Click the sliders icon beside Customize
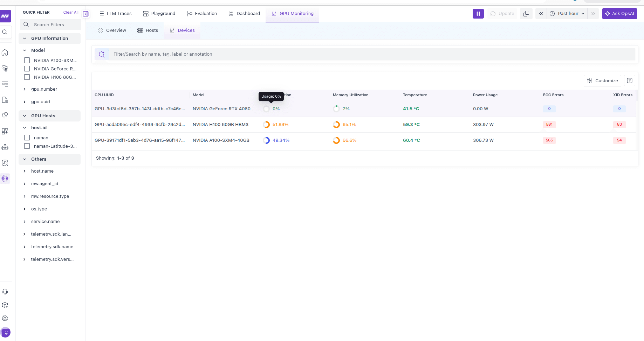Screen dimensions: 644x341 tap(590, 81)
